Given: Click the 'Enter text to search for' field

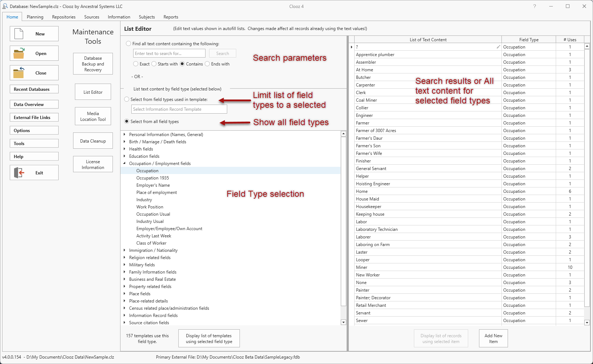Looking at the screenshot, I should 169,53.
